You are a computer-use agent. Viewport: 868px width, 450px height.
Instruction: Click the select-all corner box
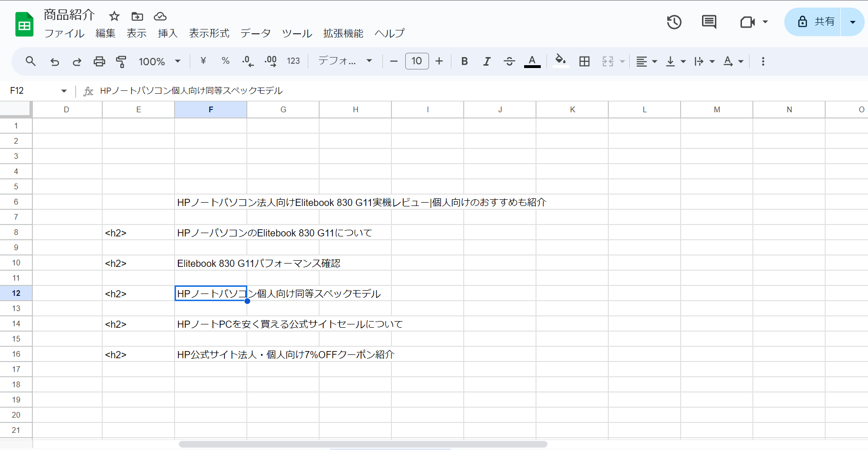16,109
